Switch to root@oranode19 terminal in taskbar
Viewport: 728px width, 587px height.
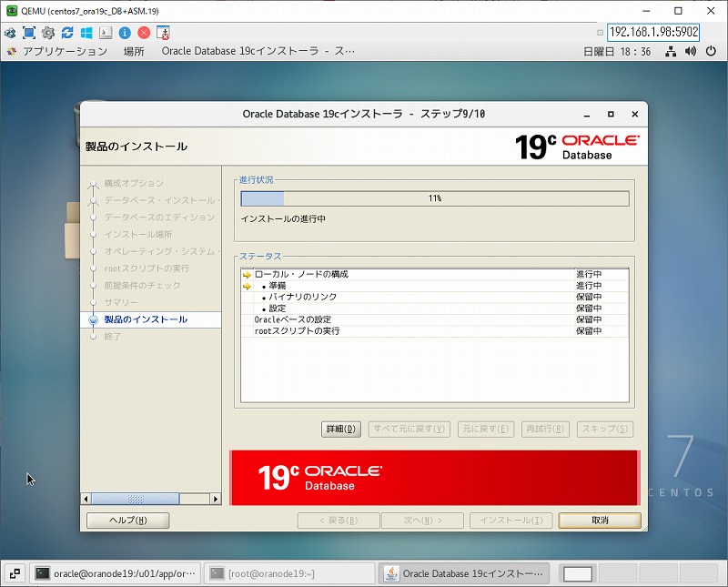[288, 573]
